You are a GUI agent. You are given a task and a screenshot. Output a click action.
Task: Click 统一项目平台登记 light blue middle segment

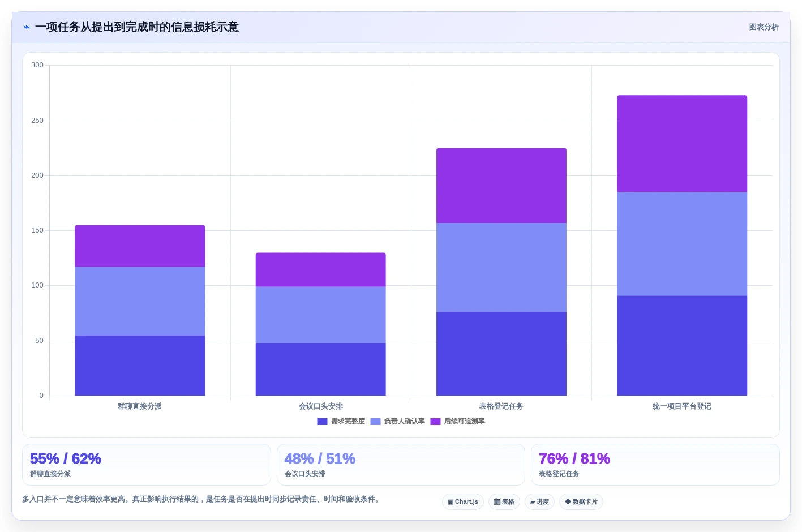[682, 244]
